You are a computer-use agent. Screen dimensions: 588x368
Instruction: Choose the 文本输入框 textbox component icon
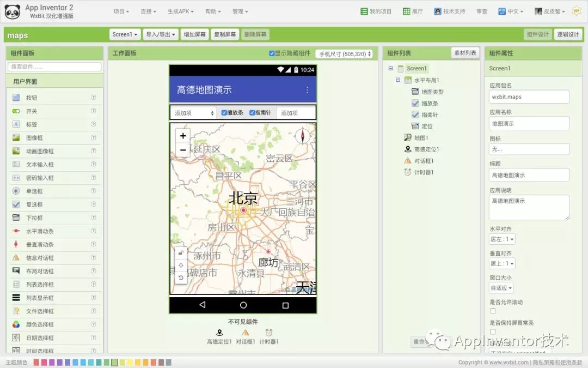coord(16,165)
